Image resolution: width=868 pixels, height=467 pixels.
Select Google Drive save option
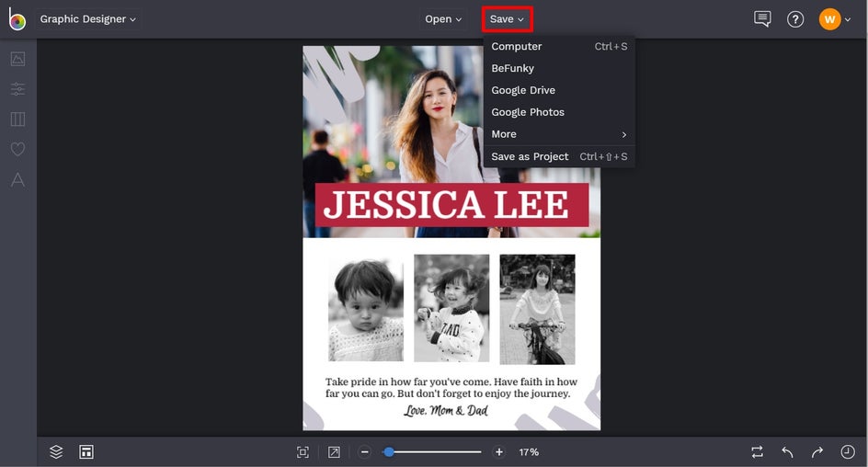click(523, 90)
